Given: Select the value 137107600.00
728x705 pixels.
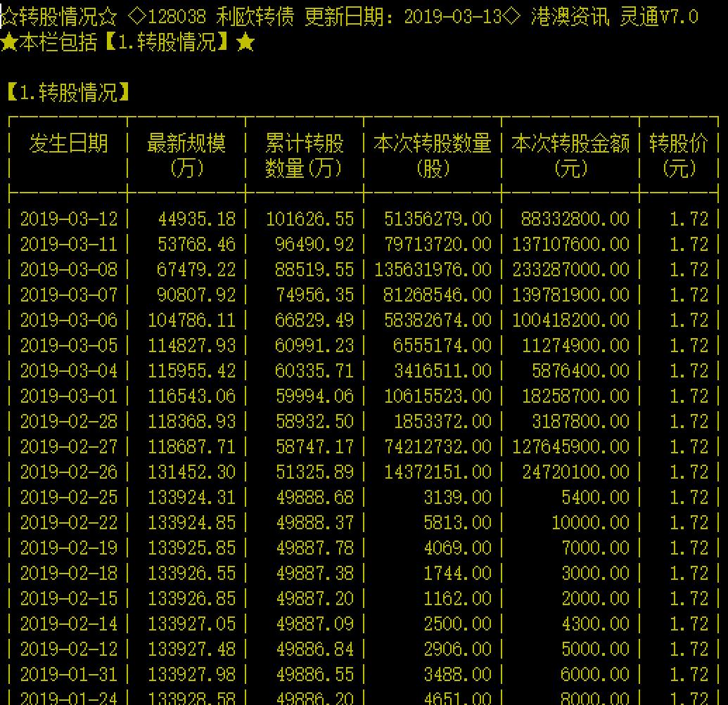Looking at the screenshot, I should coord(570,244).
